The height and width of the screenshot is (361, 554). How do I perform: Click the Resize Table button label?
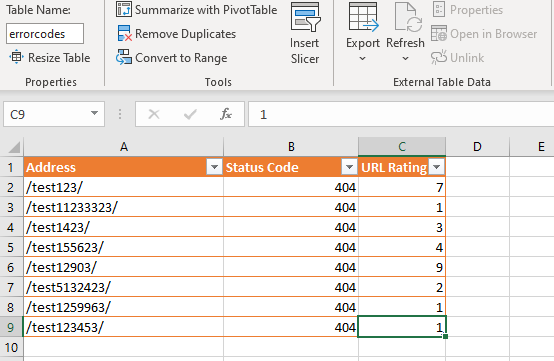[59, 58]
